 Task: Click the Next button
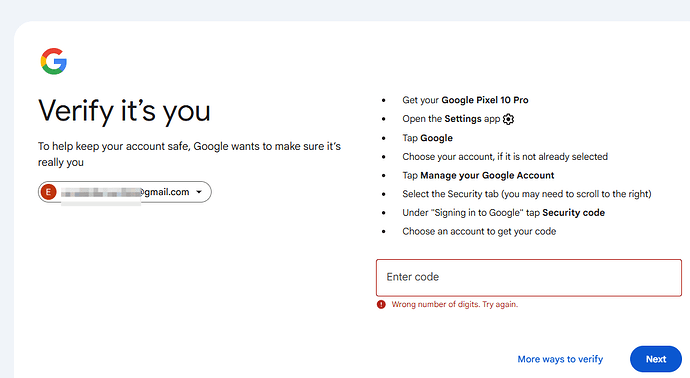pos(656,359)
